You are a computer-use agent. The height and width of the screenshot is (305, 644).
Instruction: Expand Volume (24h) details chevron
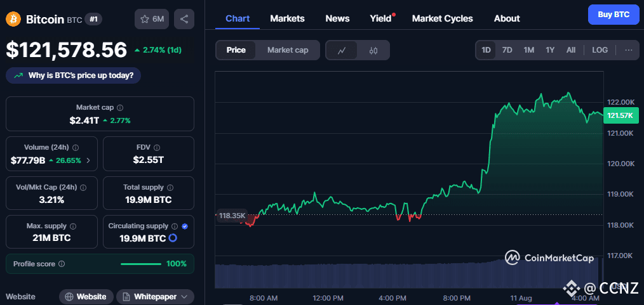click(88, 160)
